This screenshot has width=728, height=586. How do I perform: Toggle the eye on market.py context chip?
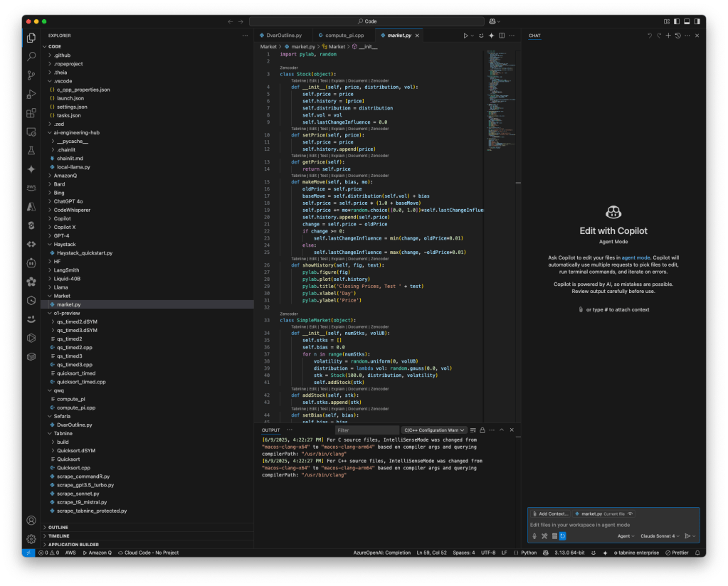point(631,513)
